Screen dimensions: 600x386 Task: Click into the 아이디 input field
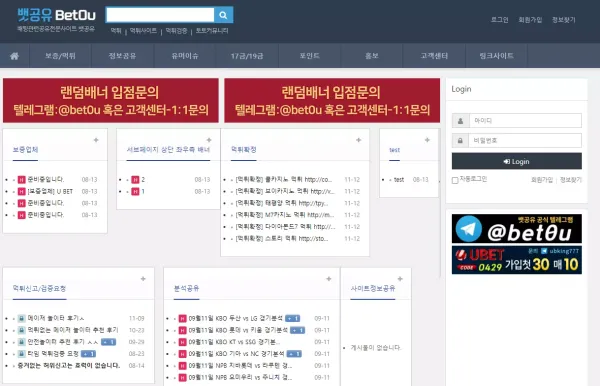point(525,121)
